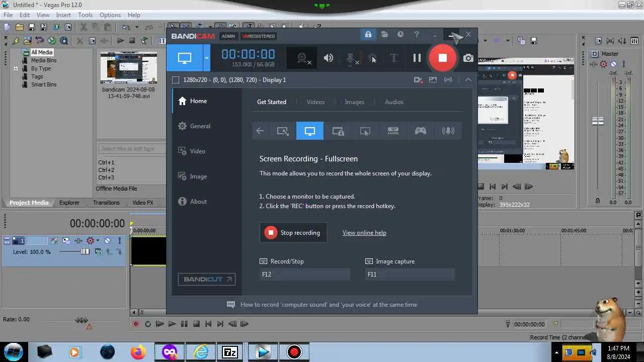Select game recording mode gamepad icon
644x362 pixels.
420,131
